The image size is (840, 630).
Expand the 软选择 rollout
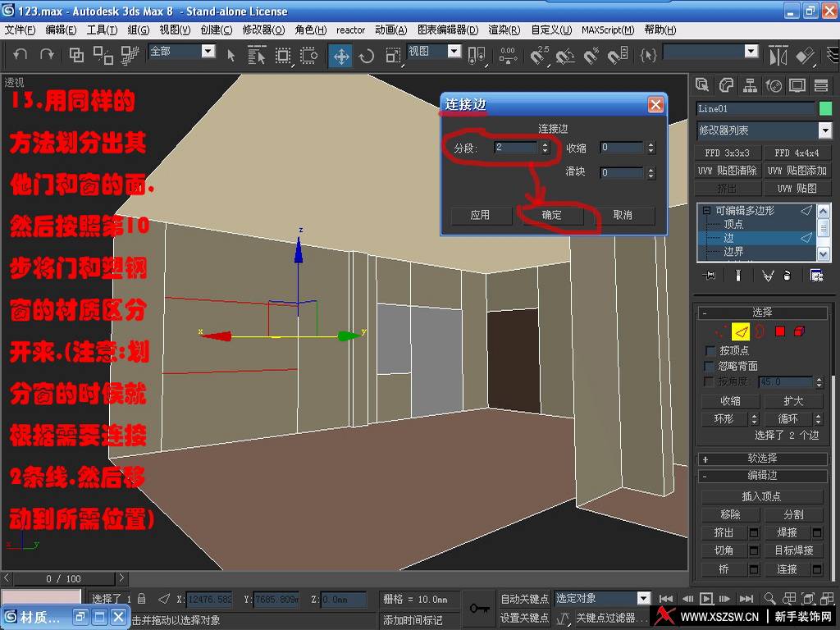point(762,459)
